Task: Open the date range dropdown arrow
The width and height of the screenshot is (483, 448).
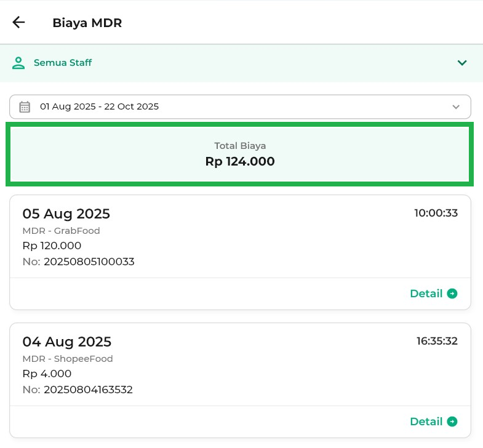Action: click(x=456, y=107)
